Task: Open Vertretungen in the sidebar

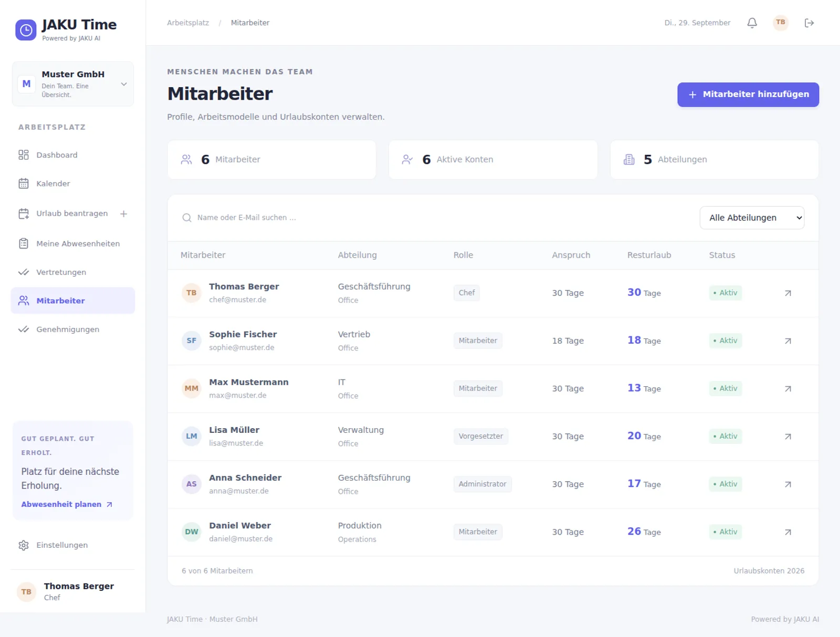Action: 73,272
